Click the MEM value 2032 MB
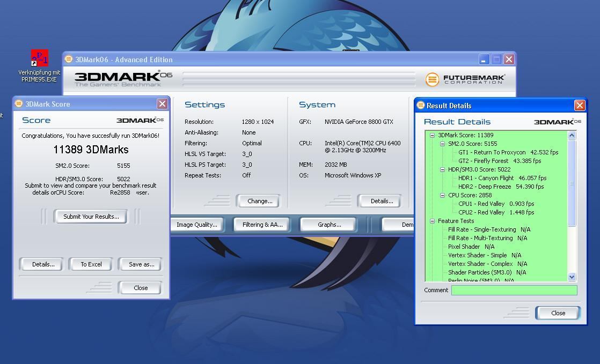 335,165
